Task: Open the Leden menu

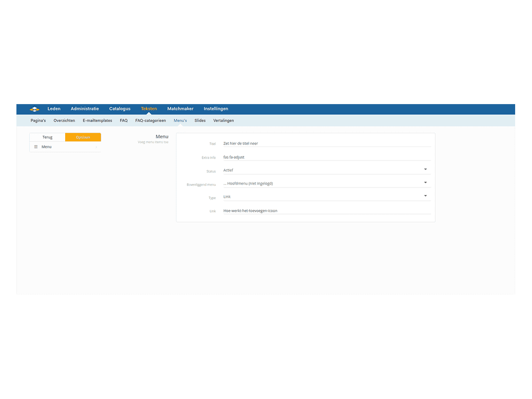Action: tap(54, 109)
